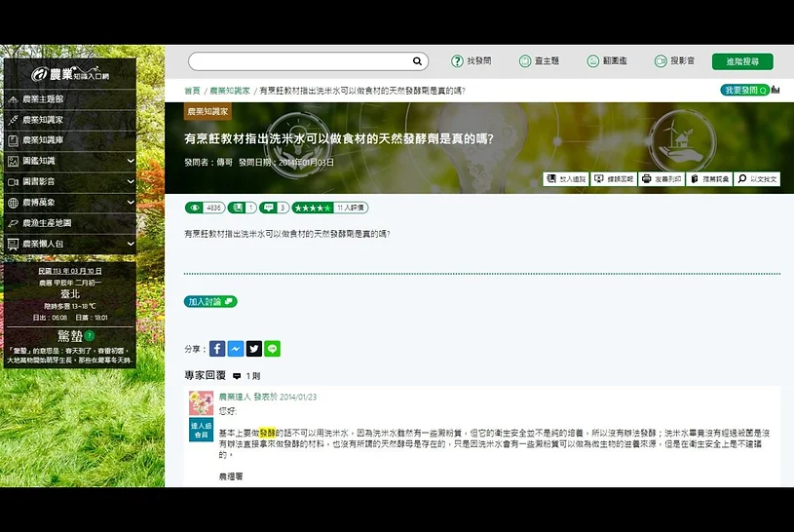Expand the 圖書影音 sidebar section
794x532 pixels.
[x=131, y=181]
